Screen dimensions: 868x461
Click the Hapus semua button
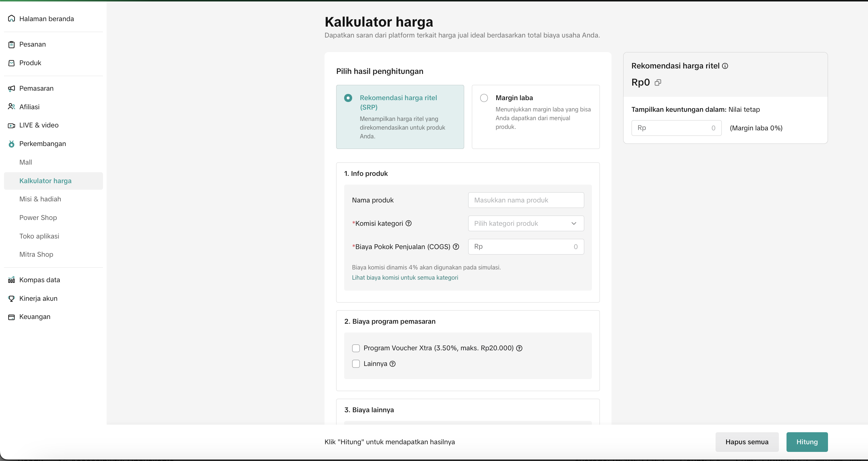746,442
